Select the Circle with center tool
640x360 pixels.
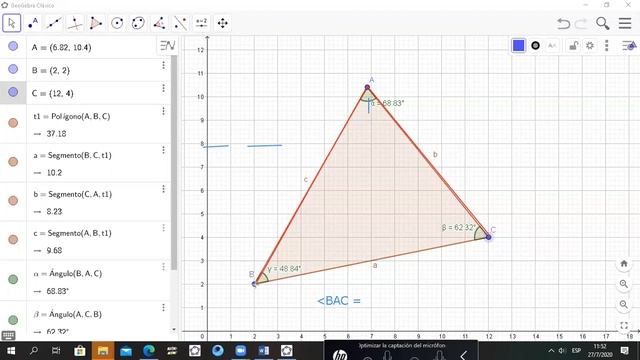(117, 23)
